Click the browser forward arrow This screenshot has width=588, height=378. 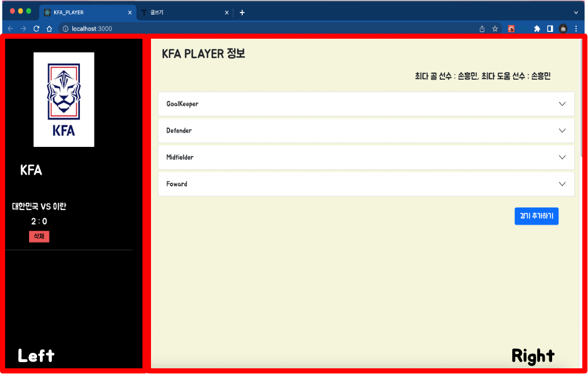[x=23, y=28]
